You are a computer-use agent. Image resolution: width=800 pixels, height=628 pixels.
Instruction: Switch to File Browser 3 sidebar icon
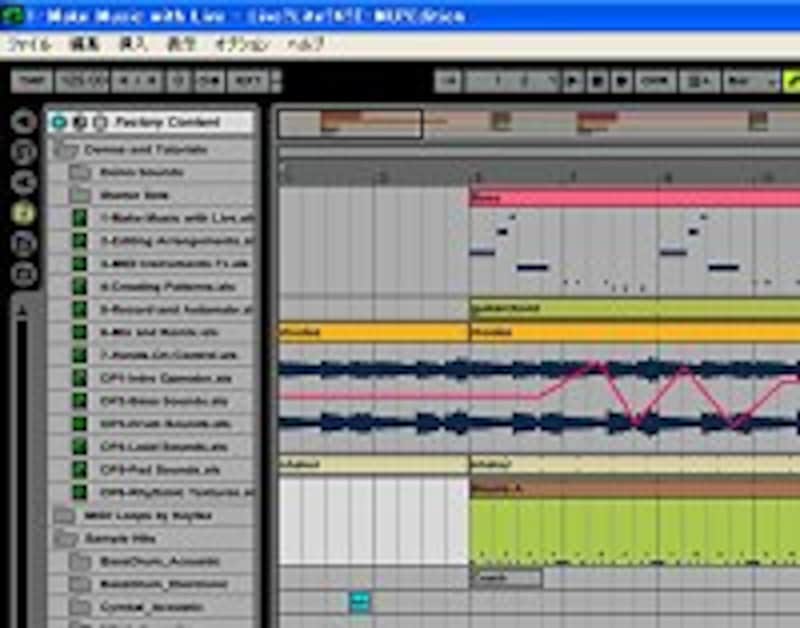coord(24,274)
